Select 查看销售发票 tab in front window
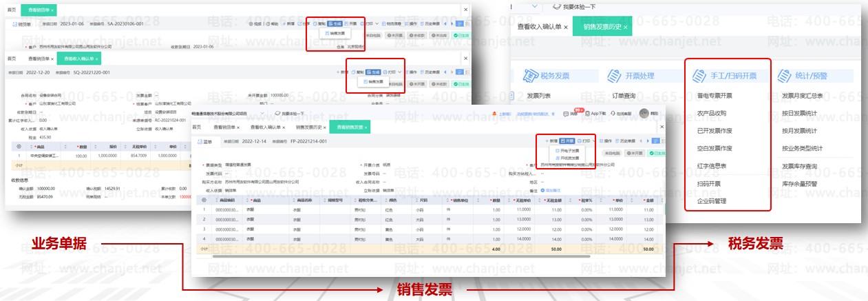This screenshot has width=868, height=301. [x=350, y=127]
